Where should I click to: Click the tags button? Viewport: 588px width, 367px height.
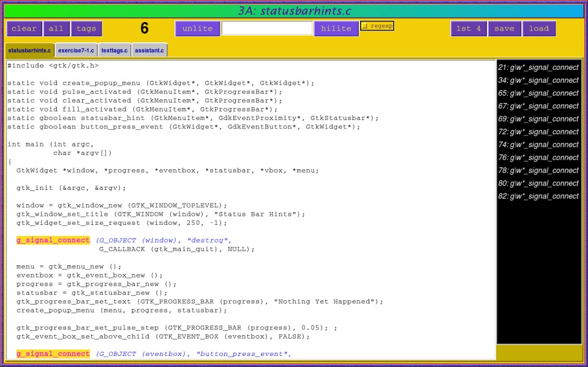click(x=86, y=29)
